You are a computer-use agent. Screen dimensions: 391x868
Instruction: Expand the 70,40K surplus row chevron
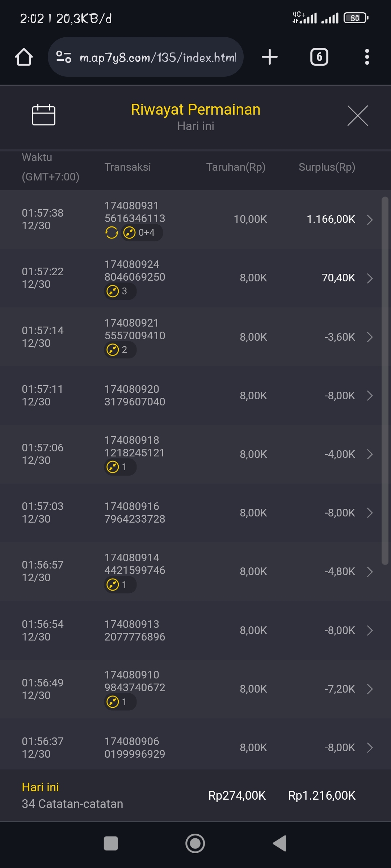pyautogui.click(x=370, y=278)
